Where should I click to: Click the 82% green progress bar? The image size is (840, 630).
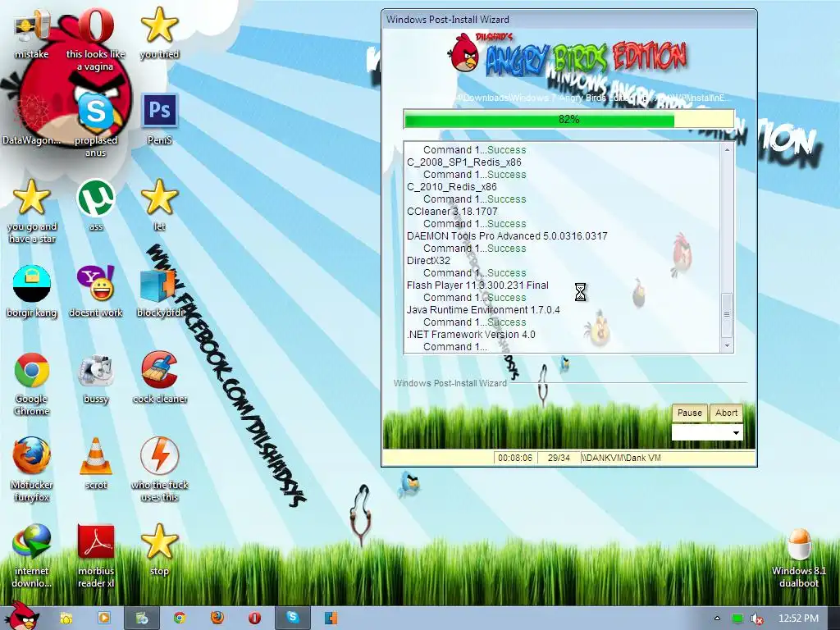(569, 120)
